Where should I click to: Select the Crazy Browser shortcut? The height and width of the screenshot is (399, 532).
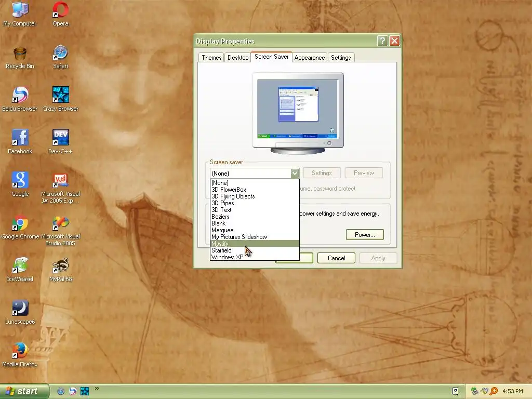tap(60, 99)
